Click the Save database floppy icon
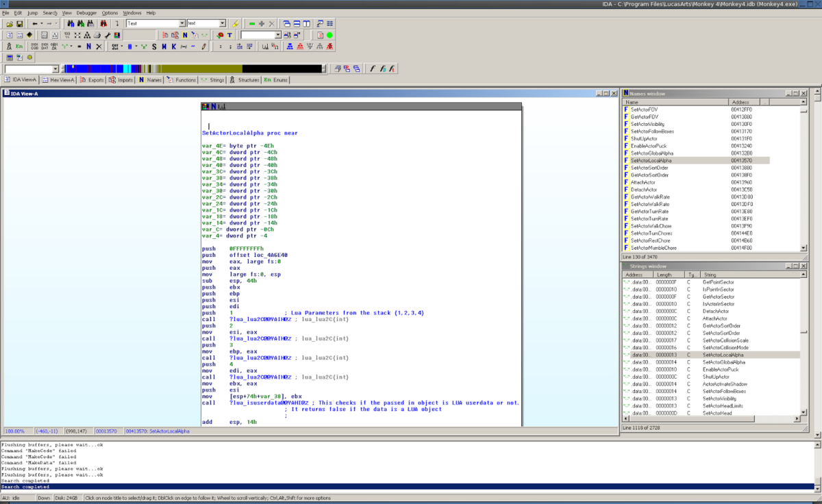Image resolution: width=822 pixels, height=504 pixels. (20, 24)
